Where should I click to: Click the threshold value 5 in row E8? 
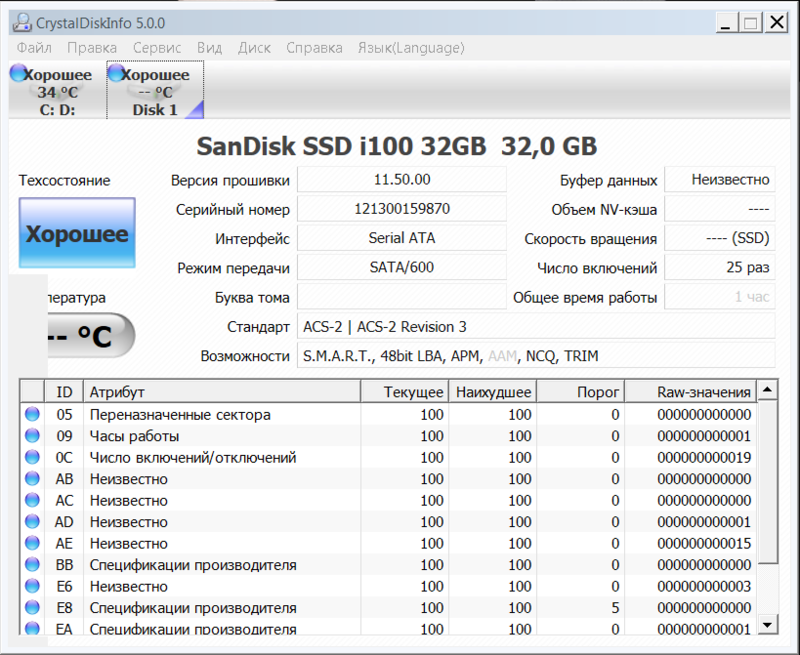[615, 608]
